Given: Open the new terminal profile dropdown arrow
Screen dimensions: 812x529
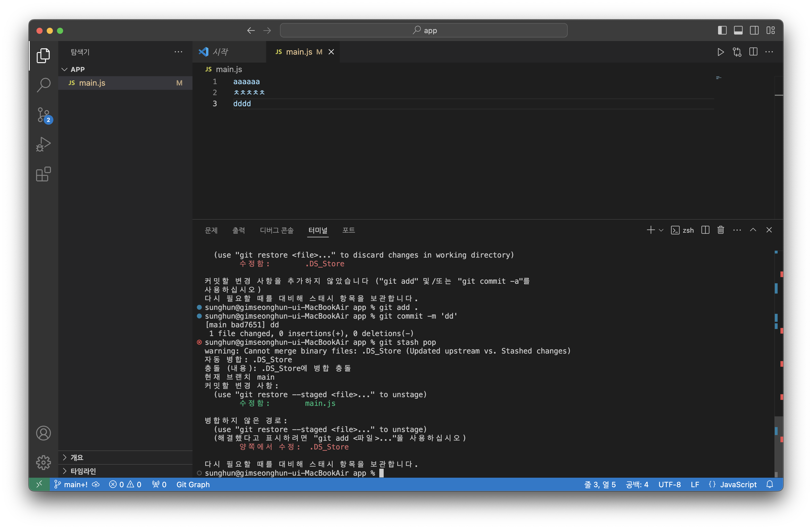Looking at the screenshot, I should [661, 230].
